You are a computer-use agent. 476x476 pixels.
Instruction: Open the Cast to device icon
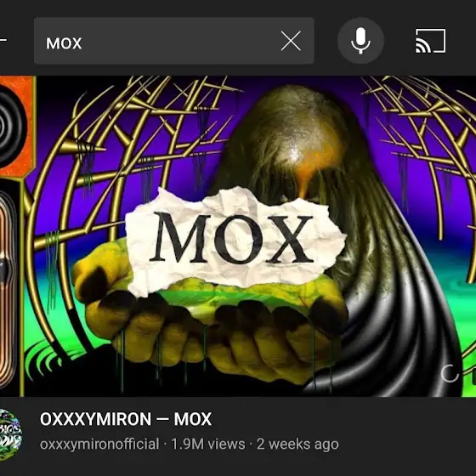(x=430, y=41)
